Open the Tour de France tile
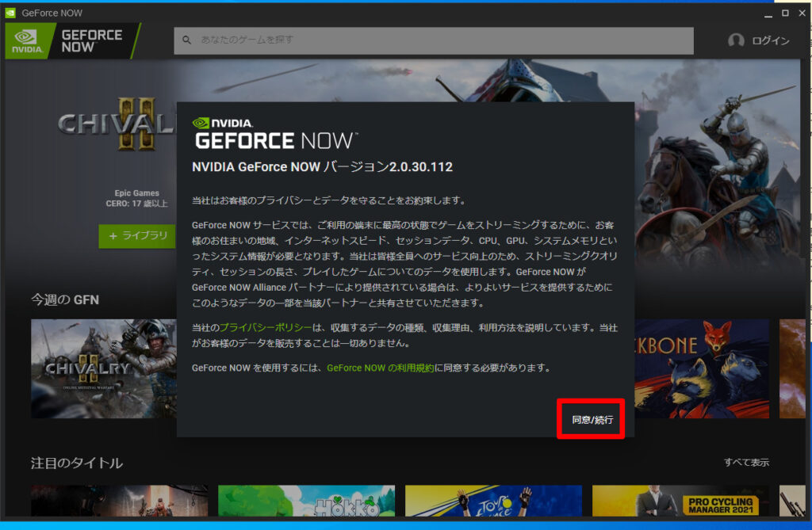 pyautogui.click(x=493, y=501)
